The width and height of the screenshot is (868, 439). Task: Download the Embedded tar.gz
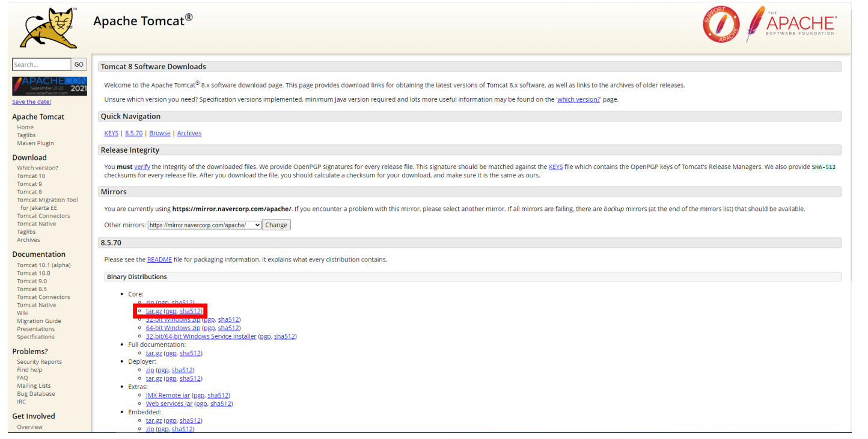pyautogui.click(x=154, y=420)
